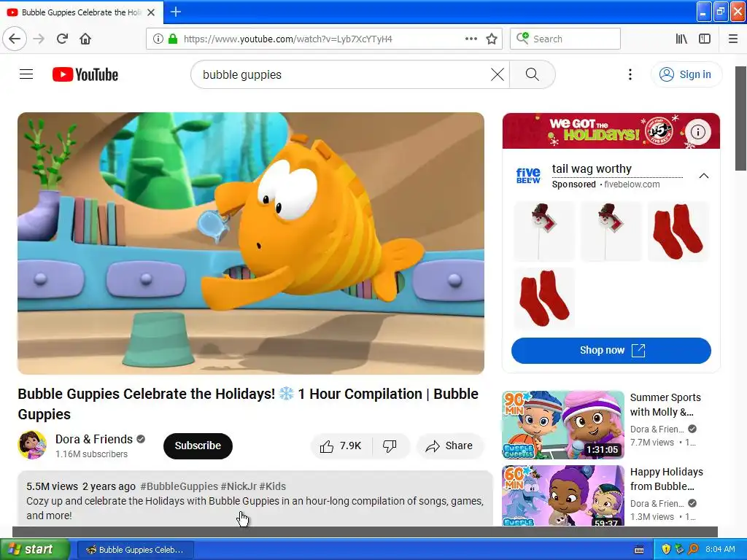
Task: Open the Happy Holidays from Bubble video thumbnail
Action: pyautogui.click(x=562, y=496)
